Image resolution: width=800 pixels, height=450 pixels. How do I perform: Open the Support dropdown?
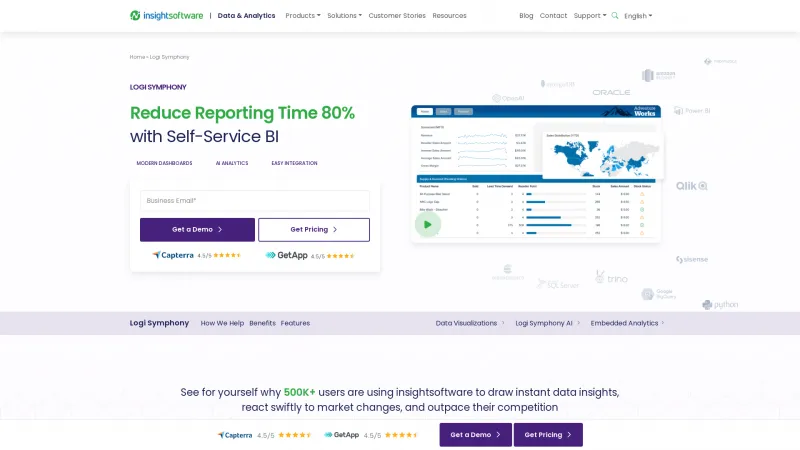point(590,16)
